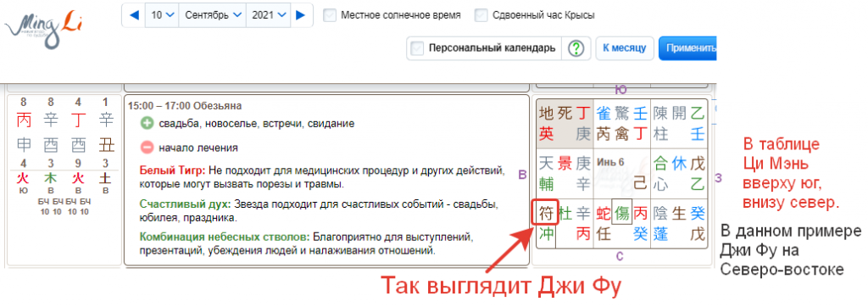Click the Счастливый дух label

click(x=185, y=204)
